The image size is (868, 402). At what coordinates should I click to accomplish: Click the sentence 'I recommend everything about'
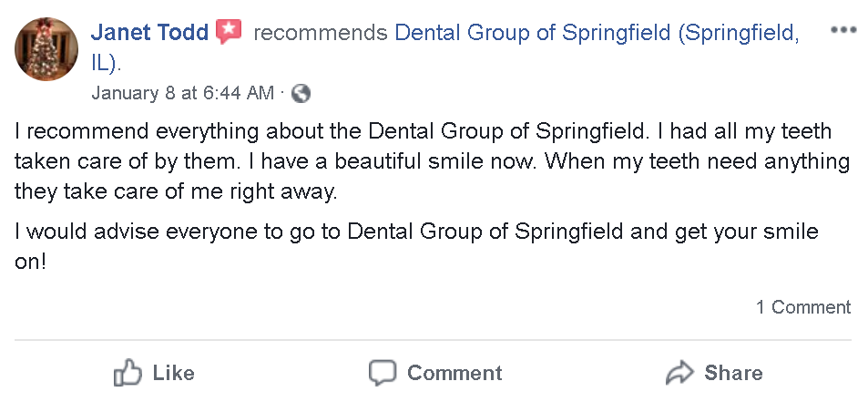tap(137, 132)
